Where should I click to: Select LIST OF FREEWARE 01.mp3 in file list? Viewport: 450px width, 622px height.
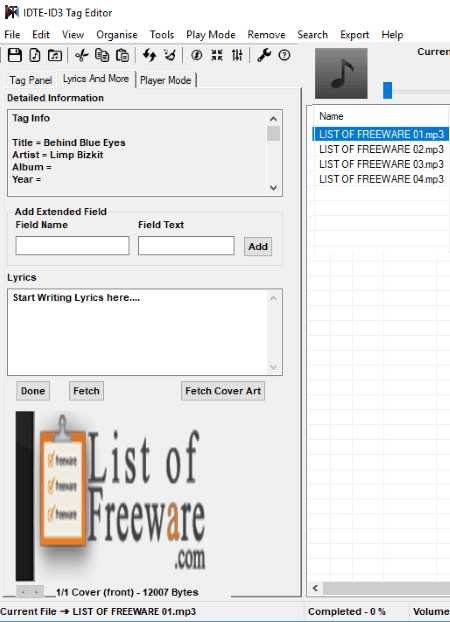[x=381, y=134]
